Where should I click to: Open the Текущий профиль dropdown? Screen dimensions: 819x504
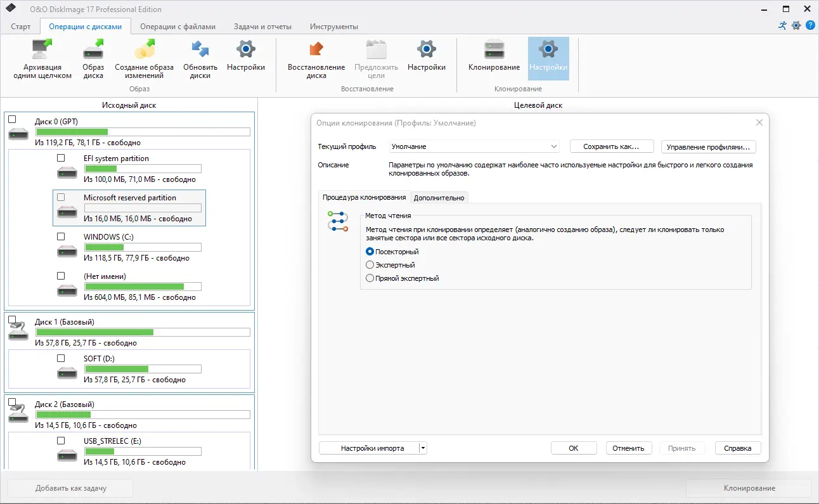pos(474,146)
